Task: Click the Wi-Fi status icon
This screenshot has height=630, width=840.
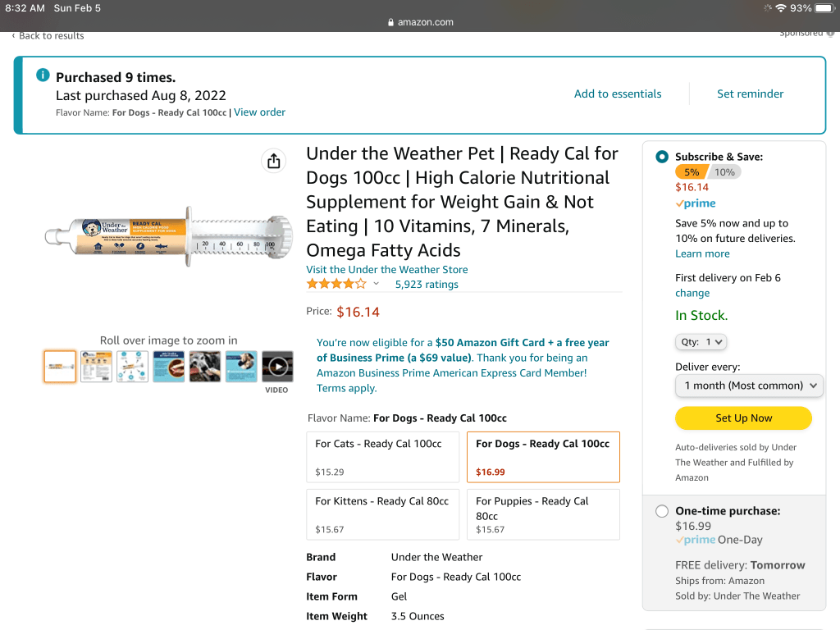Action: [780, 8]
